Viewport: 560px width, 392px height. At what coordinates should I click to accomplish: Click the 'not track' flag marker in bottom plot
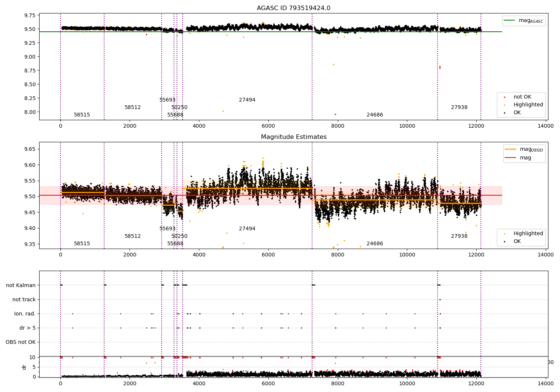(x=440, y=299)
